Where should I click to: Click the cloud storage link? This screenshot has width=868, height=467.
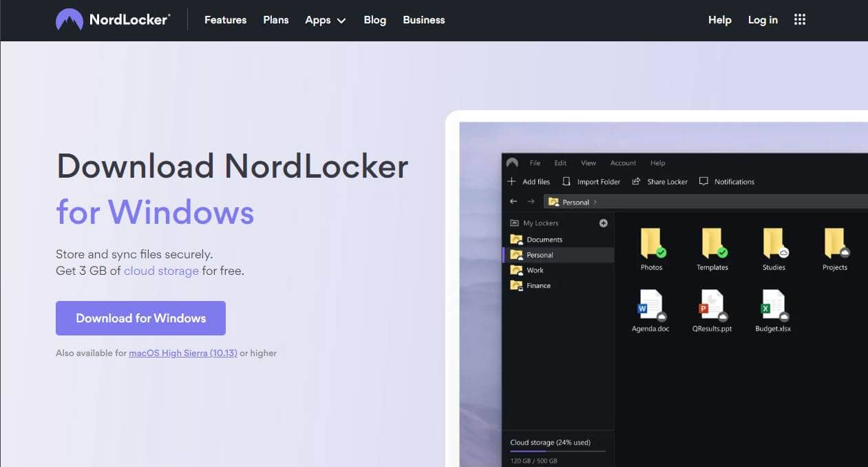(161, 270)
